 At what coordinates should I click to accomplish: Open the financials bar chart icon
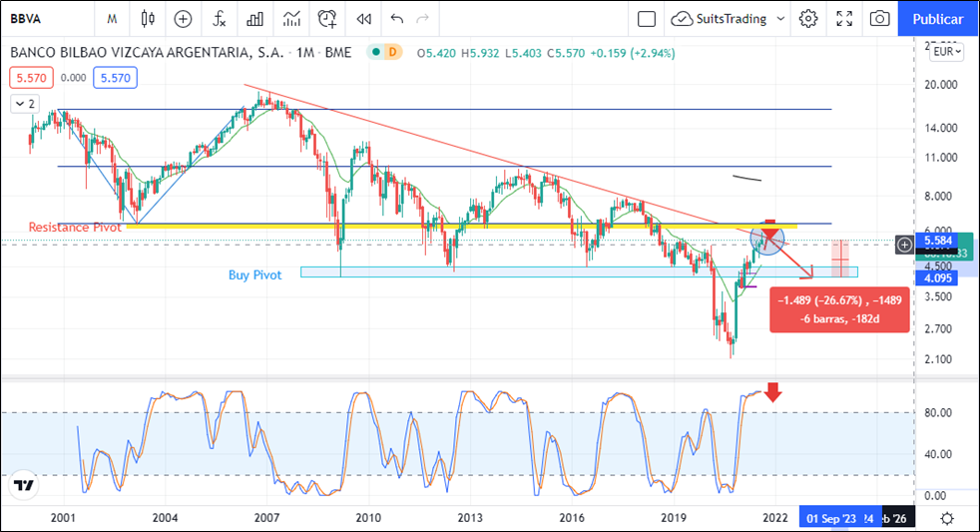tap(255, 18)
